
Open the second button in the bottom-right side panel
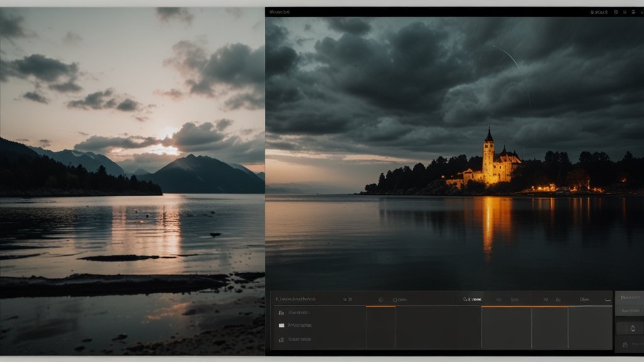[x=629, y=311]
